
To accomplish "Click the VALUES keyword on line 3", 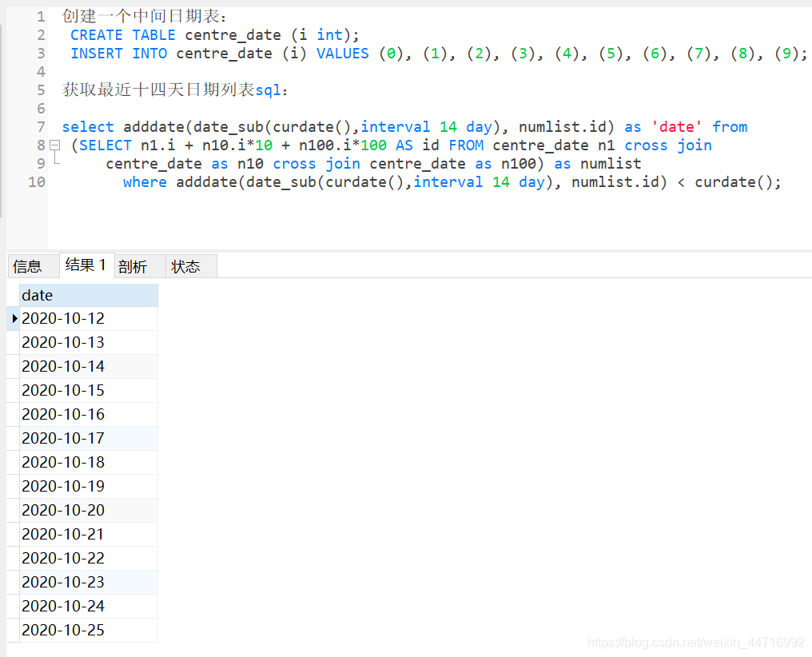I will tap(343, 54).
